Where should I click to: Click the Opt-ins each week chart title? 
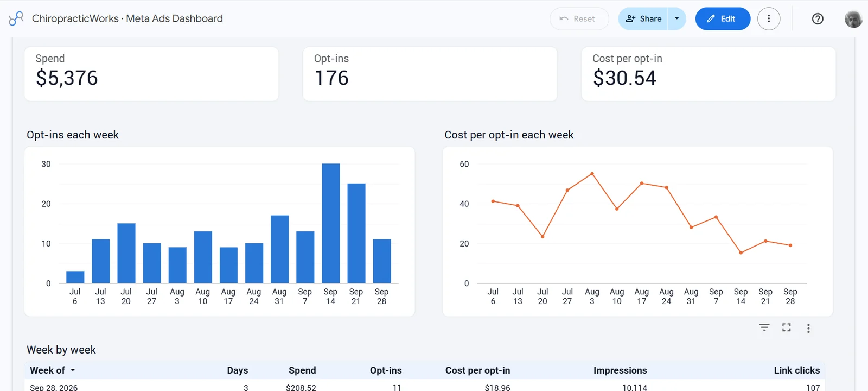[73, 135]
